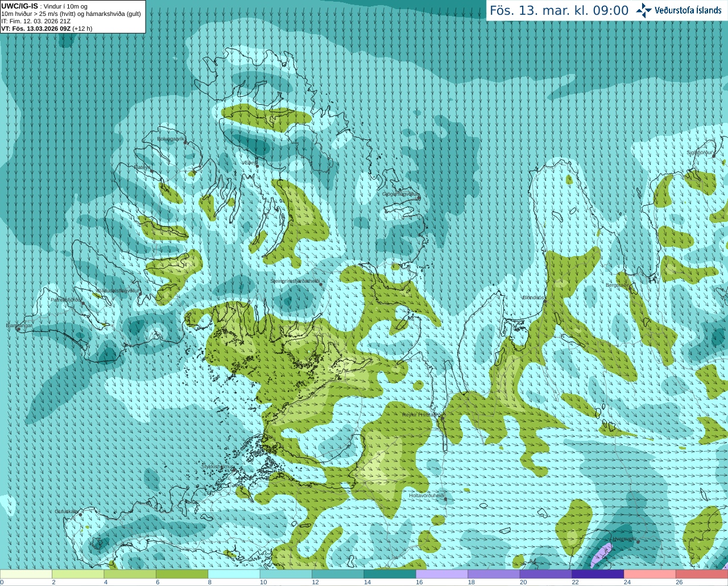Image resolution: width=728 pixels, height=586 pixels.
Task: Click the Veðurstofa Íslands wordmark text
Action: point(688,10)
